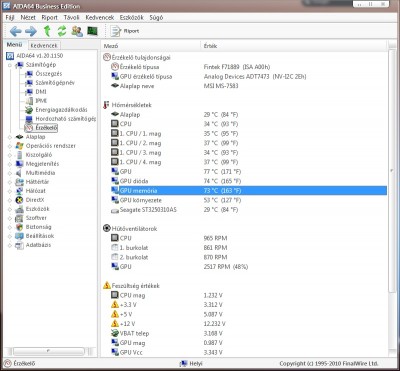Click the Szoftver tree icon
Image resolution: width=400 pixels, height=371 pixels.
(20, 218)
